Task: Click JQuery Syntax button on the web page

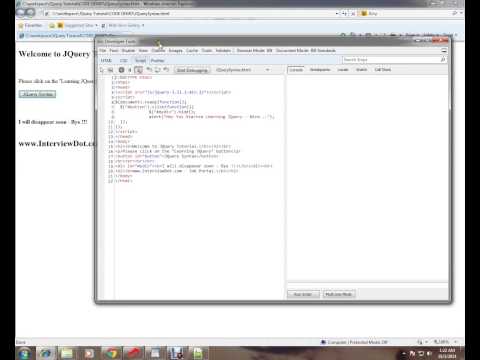Action: coord(37,94)
